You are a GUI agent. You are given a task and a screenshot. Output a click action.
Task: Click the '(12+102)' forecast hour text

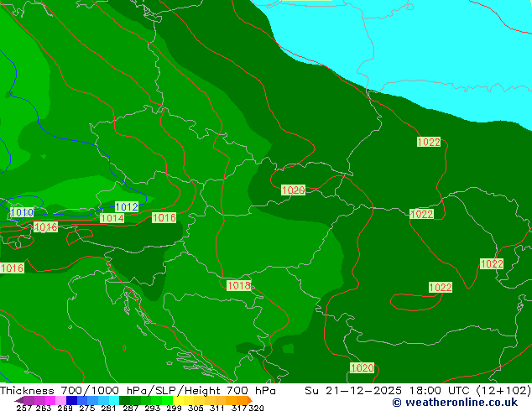point(503,390)
